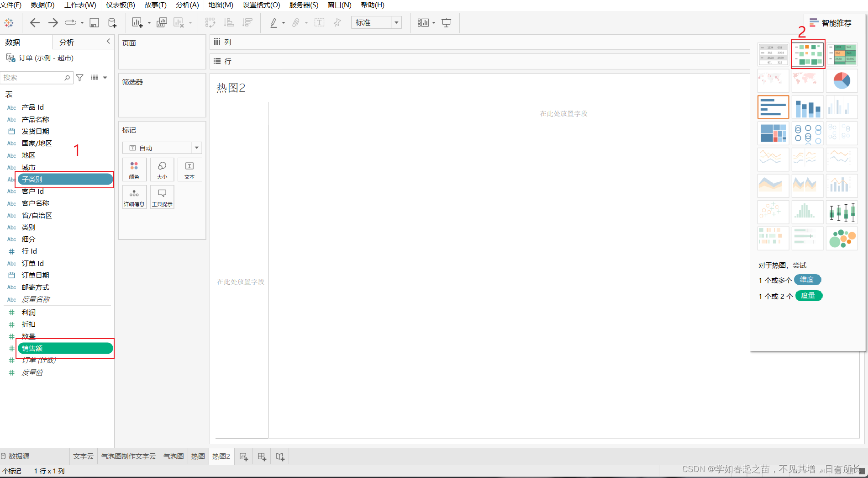This screenshot has width=868, height=478.
Task: Select the 子类别 dimension field
Action: pyautogui.click(x=65, y=180)
